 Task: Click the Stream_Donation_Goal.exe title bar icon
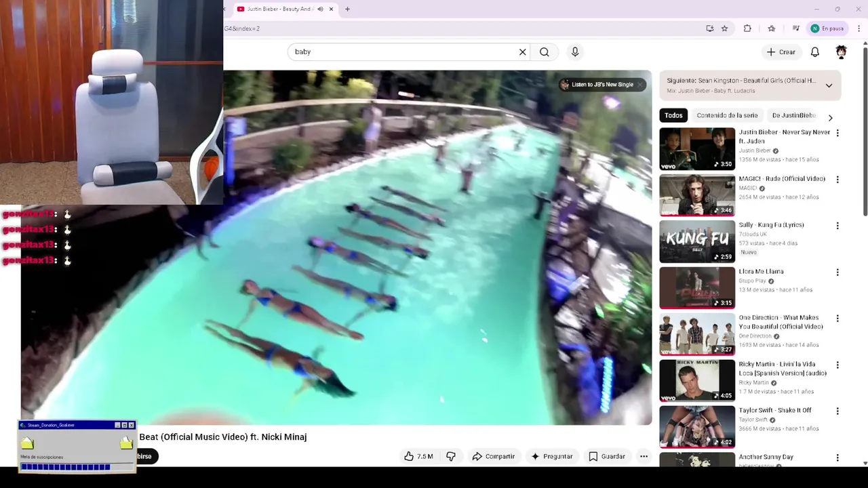23,425
